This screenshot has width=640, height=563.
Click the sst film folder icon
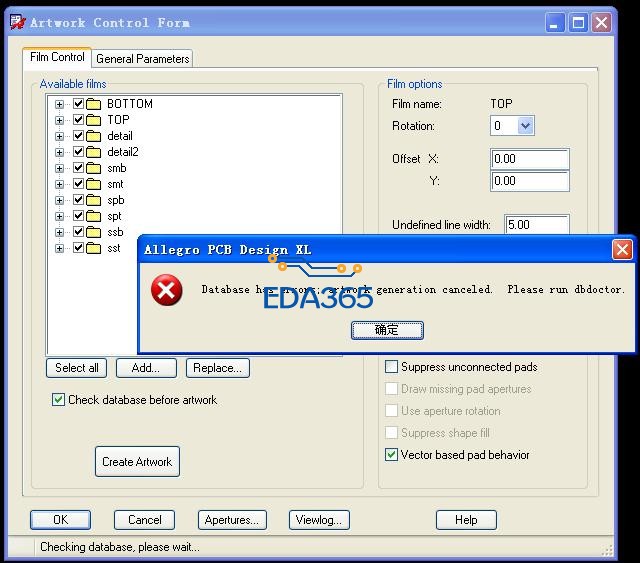(93, 248)
